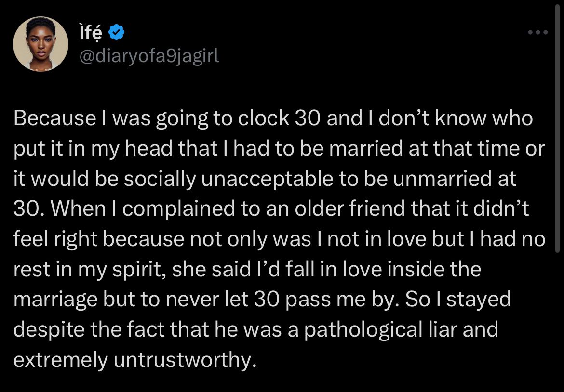Click the words "pathological liar" in the tweet
Screen dimensions: 564x392
pyautogui.click(x=380, y=329)
